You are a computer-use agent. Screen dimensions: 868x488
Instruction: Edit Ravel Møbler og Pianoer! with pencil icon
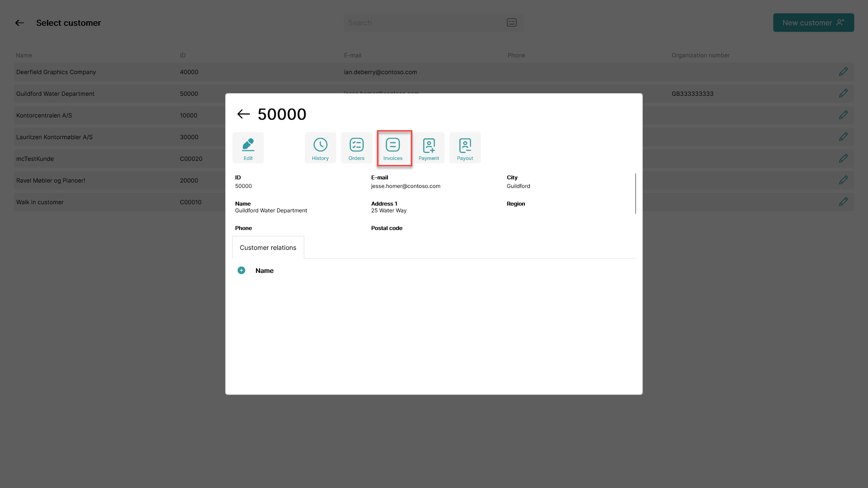[x=843, y=180]
